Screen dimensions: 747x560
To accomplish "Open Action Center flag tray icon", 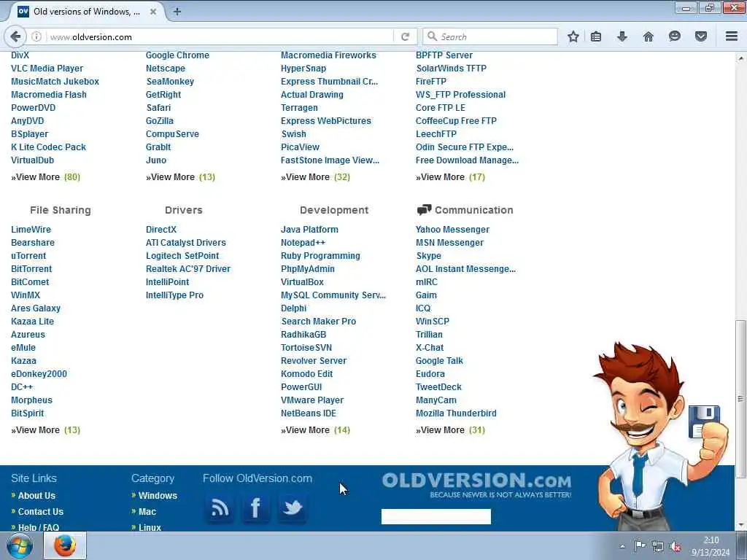I will pyautogui.click(x=640, y=547).
